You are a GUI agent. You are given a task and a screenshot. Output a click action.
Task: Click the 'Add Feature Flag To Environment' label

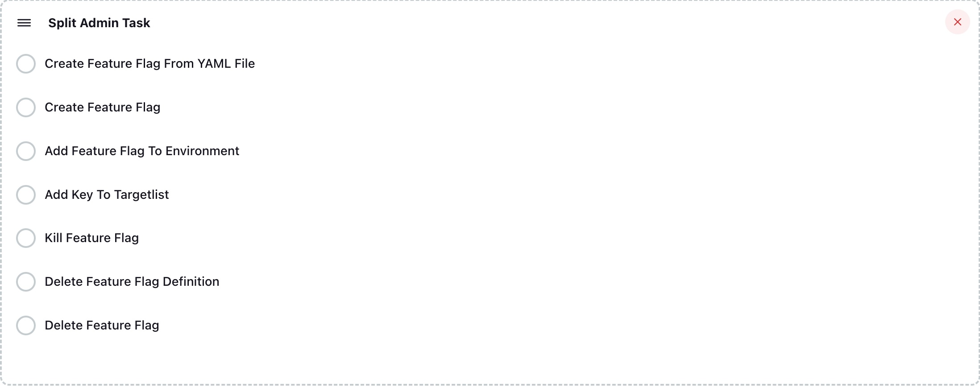[142, 151]
